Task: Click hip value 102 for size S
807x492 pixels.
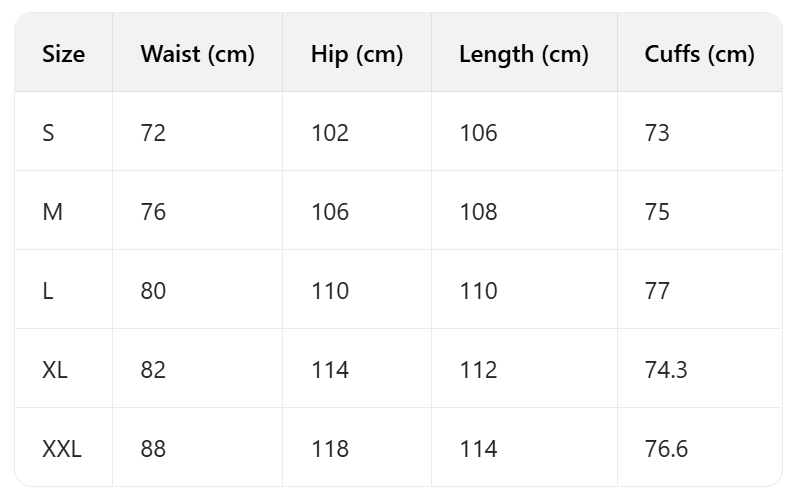Action: click(x=330, y=133)
